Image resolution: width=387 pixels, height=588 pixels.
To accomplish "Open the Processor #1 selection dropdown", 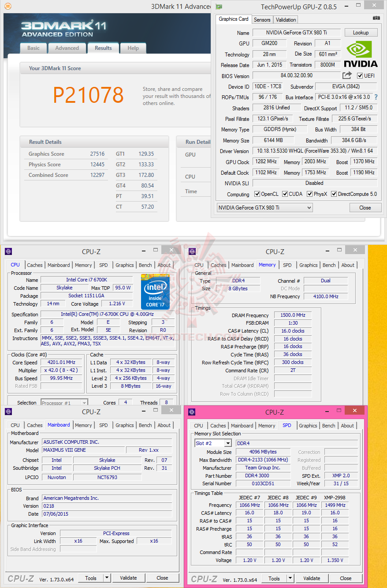I will tap(64, 403).
